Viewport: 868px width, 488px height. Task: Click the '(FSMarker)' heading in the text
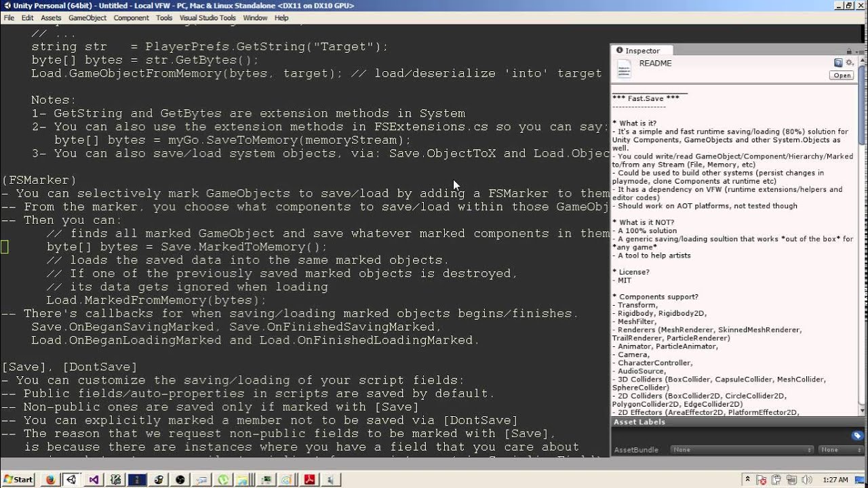click(39, 180)
